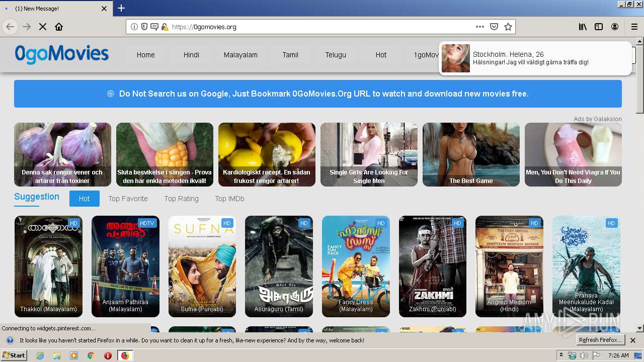Open Pranaya Meenukalude Kadal movie poster

586,266
